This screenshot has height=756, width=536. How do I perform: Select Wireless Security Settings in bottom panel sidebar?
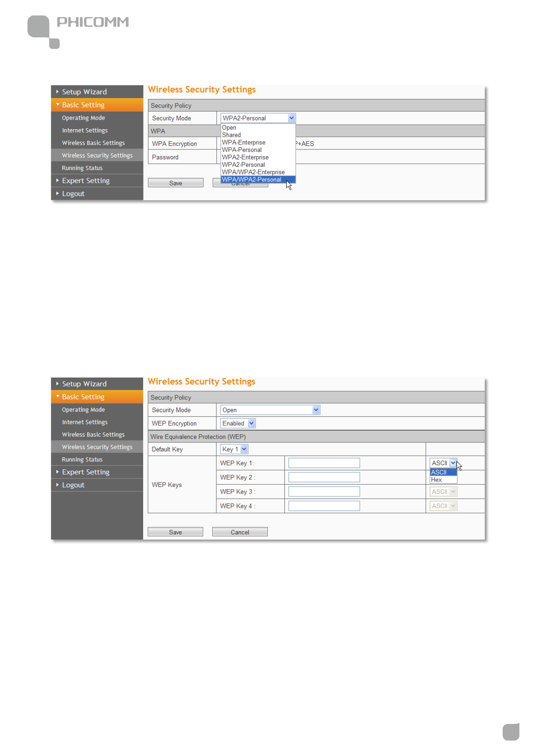[x=97, y=447]
